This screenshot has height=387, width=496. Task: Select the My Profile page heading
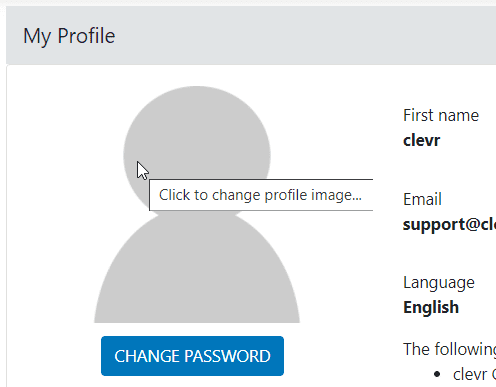click(69, 36)
